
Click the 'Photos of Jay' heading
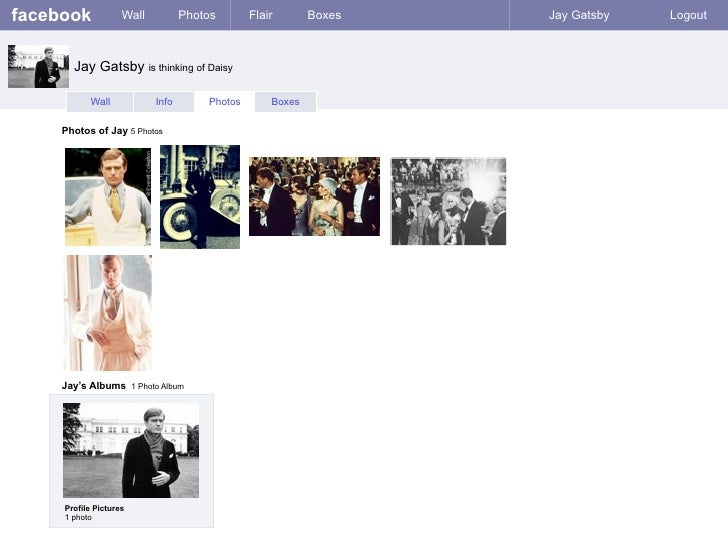pos(95,131)
